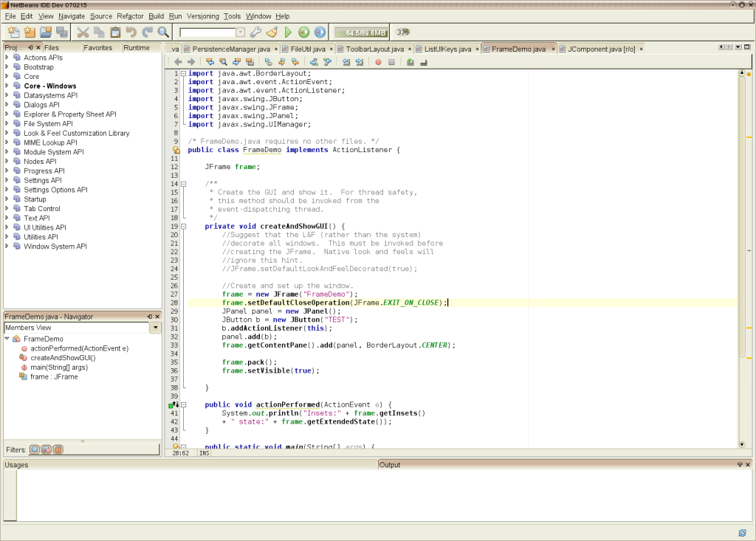This screenshot has height=541, width=756.
Task: Select createAndShowGUI() in the Navigator
Action: [63, 358]
